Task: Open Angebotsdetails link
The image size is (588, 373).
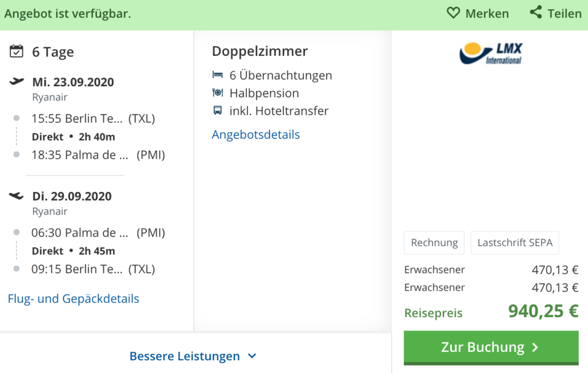Action: [256, 134]
